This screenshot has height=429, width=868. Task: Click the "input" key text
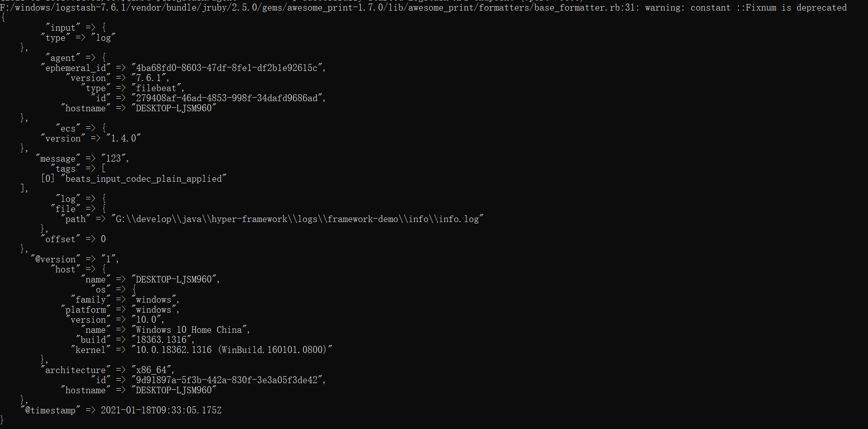click(63, 28)
